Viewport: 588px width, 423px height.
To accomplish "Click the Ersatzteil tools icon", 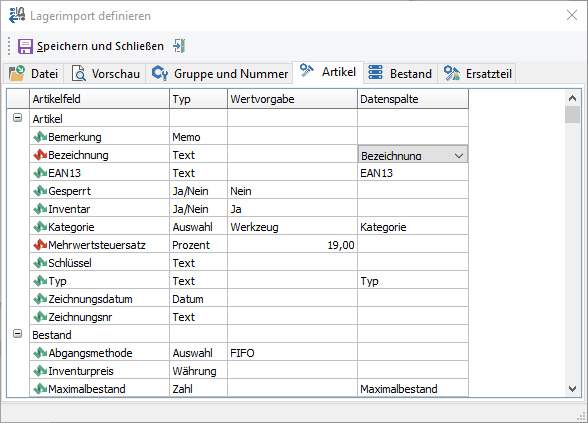I will [x=452, y=73].
